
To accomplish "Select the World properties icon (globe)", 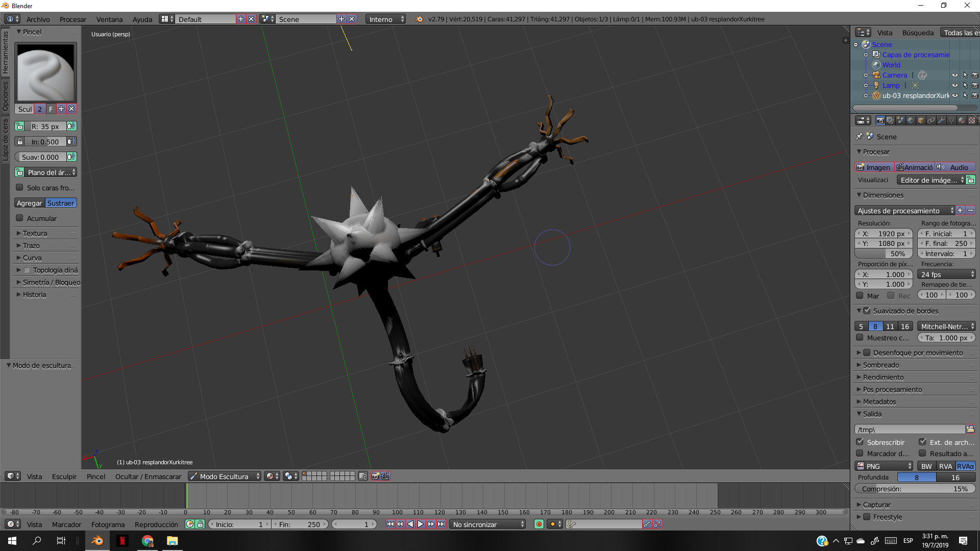I will [x=911, y=120].
